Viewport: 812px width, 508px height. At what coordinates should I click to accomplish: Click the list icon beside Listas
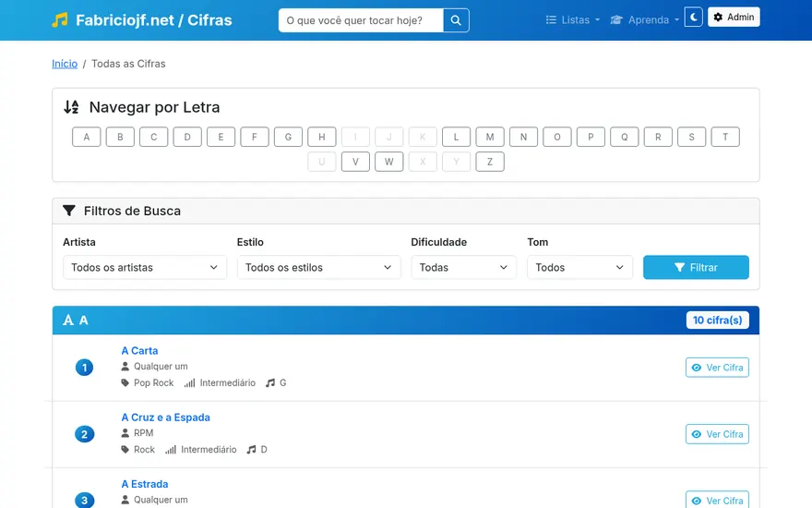click(x=551, y=19)
